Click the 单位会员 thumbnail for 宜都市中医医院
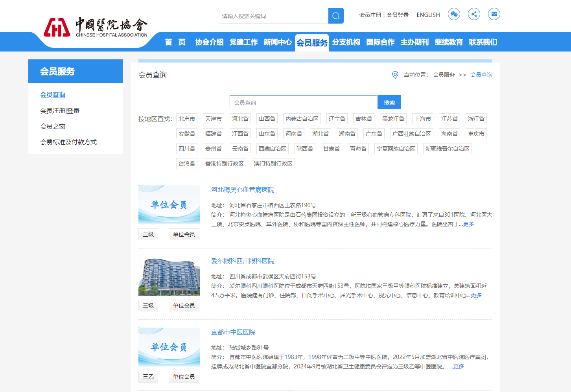 click(x=169, y=347)
